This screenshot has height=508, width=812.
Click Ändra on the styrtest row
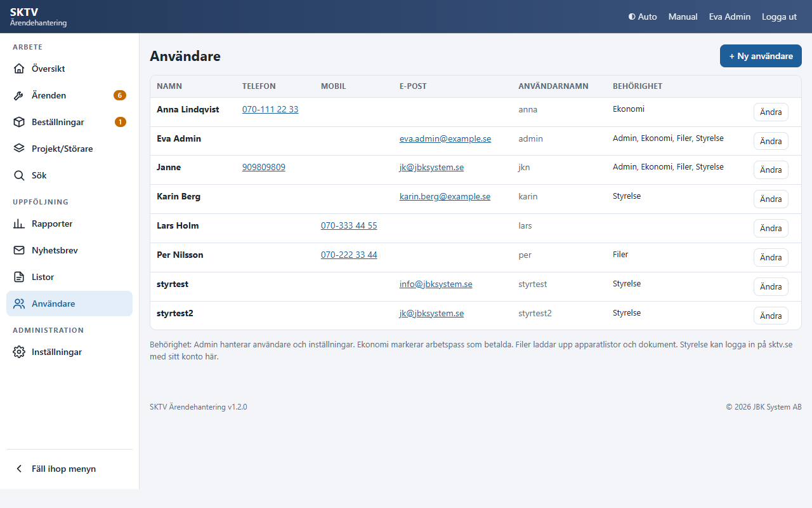pos(771,286)
